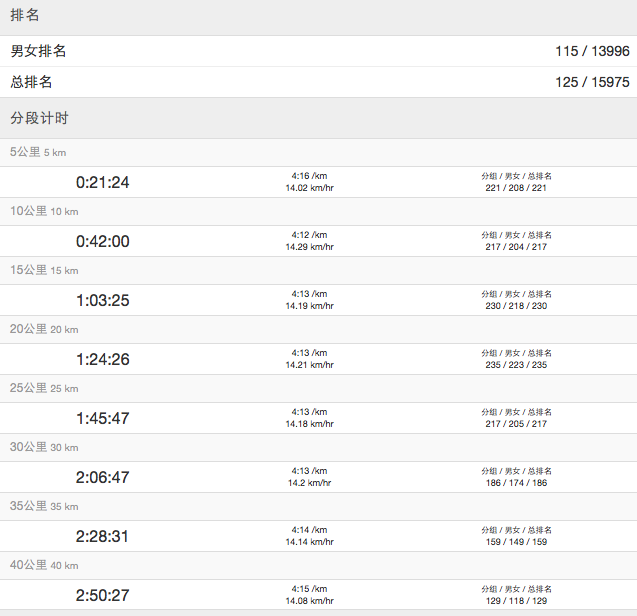Click the 0:21:24 split time

pyautogui.click(x=102, y=182)
